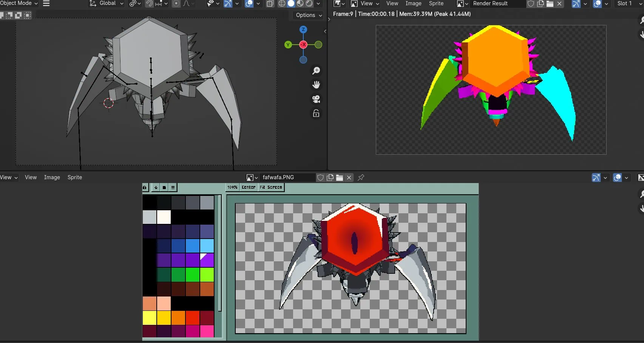
Task: Choose wireframe viewport shading icon
Action: coord(282,3)
